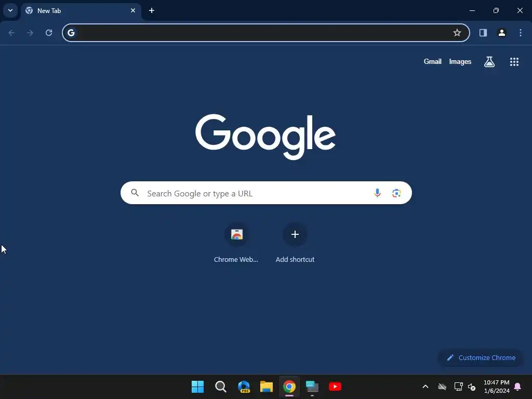Open a new tab with plus button

(152, 10)
